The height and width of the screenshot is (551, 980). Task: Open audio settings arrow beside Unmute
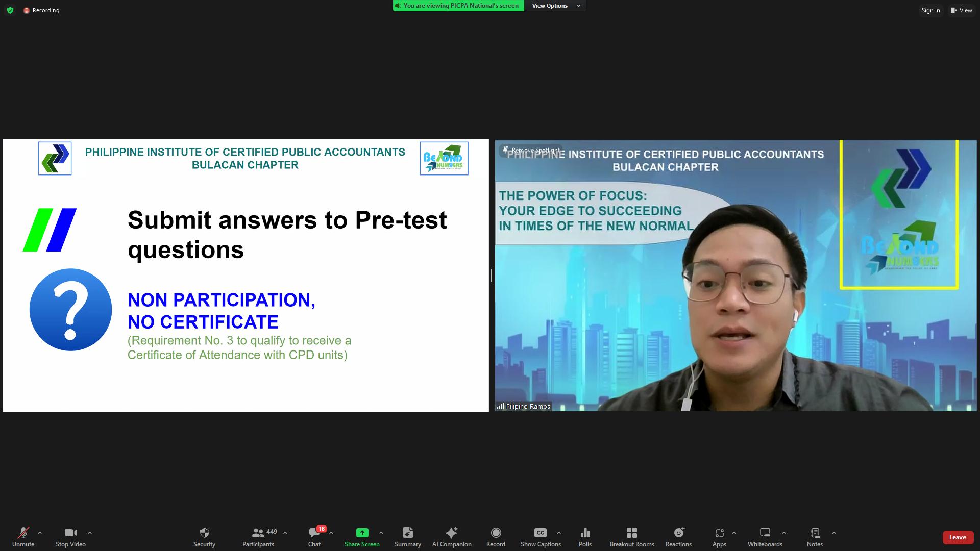(40, 533)
